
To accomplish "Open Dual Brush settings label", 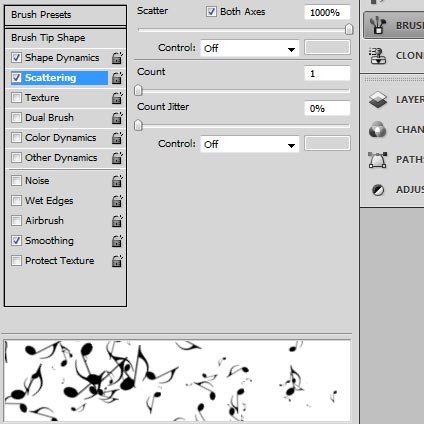I will pyautogui.click(x=49, y=118).
